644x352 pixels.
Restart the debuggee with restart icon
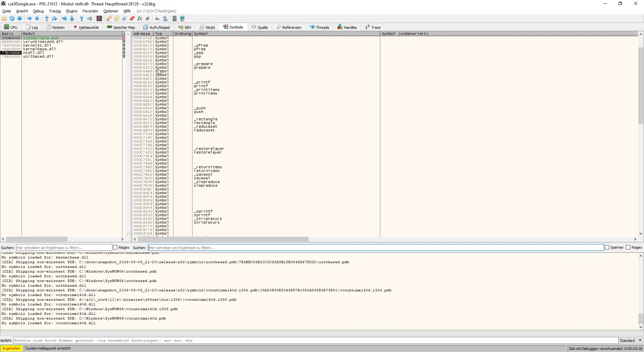(12, 18)
